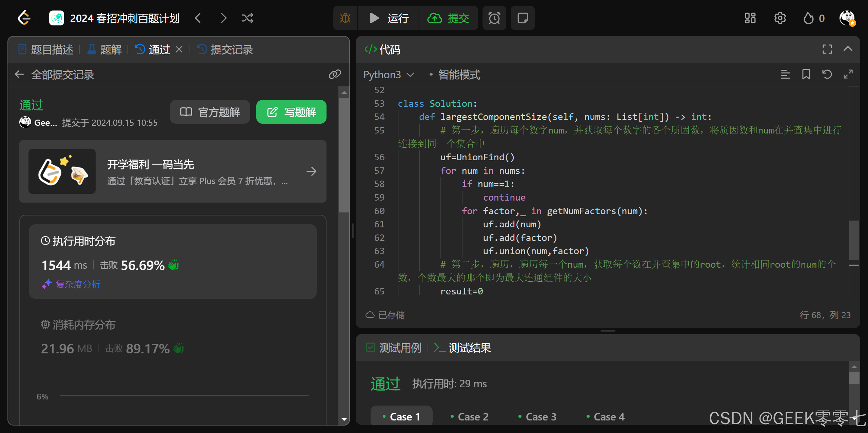Screen dimensions: 868x433
Task: Open the 复杂度分析 link
Action: coord(78,284)
